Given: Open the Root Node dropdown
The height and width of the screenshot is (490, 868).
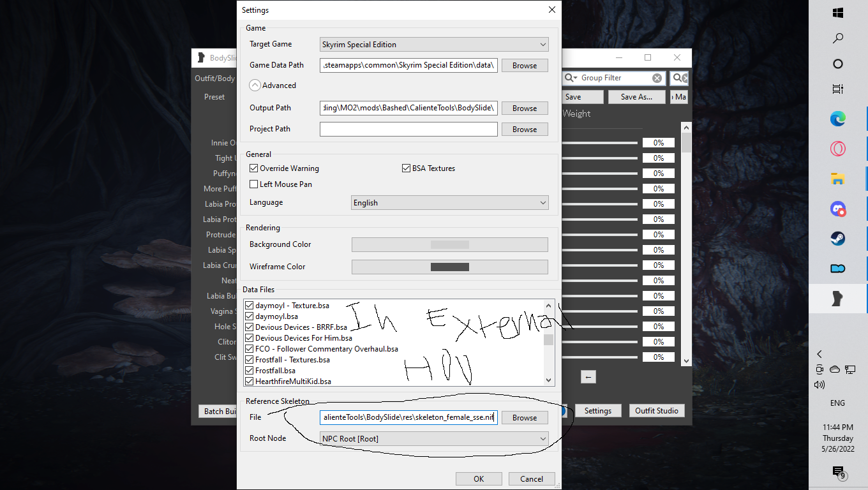Looking at the screenshot, I should pos(434,439).
